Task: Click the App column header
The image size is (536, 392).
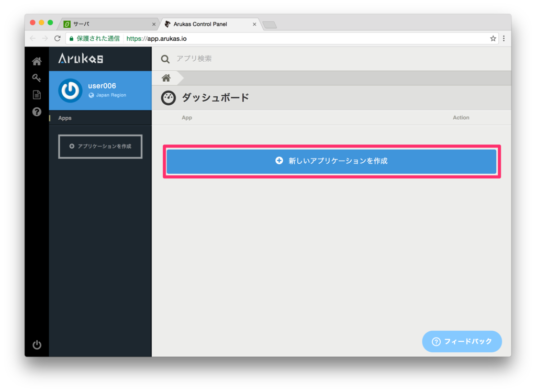Action: pyautogui.click(x=187, y=118)
